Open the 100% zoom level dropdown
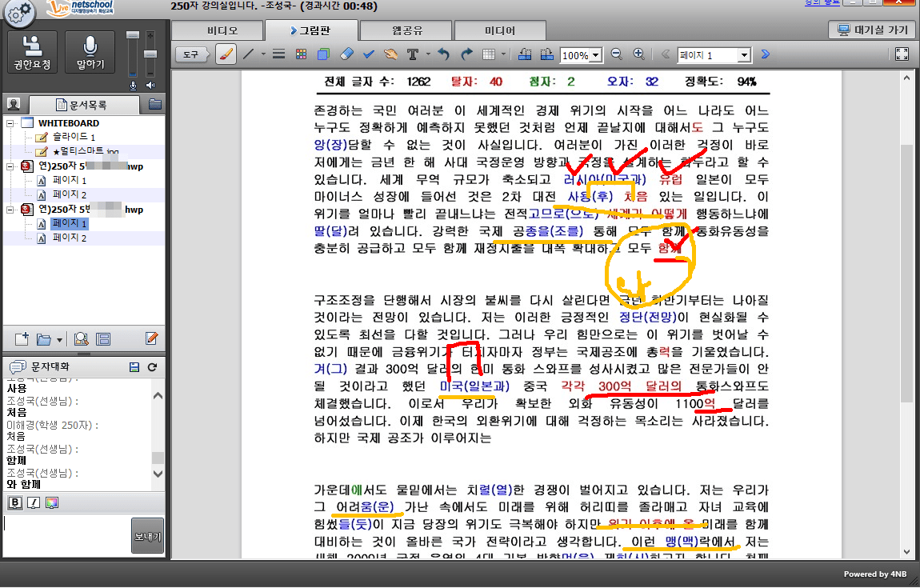This screenshot has height=588, width=920. pos(595,55)
